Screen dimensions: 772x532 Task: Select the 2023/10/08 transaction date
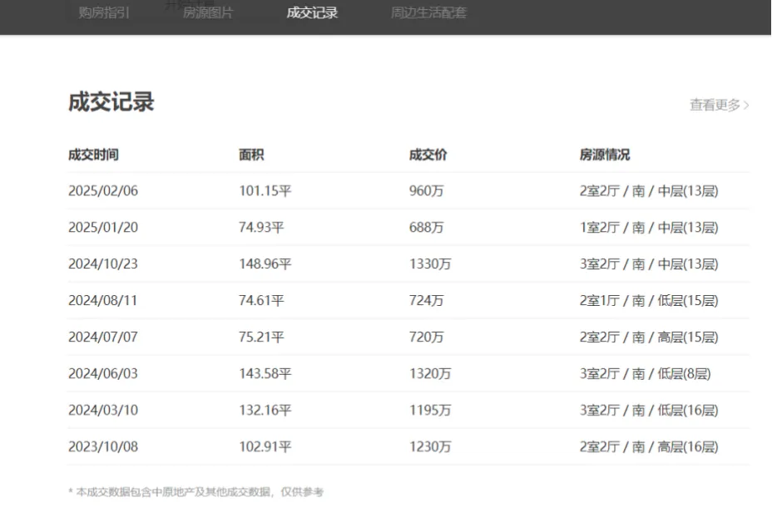[x=103, y=446]
